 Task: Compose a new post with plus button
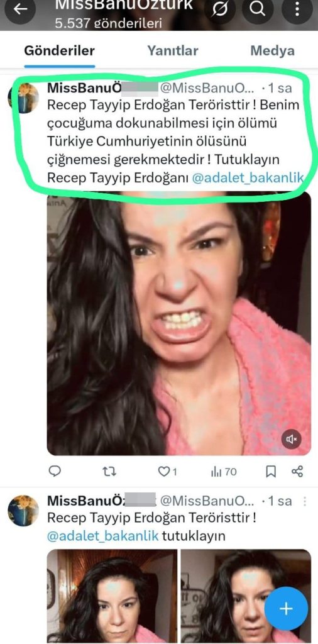[286, 608]
